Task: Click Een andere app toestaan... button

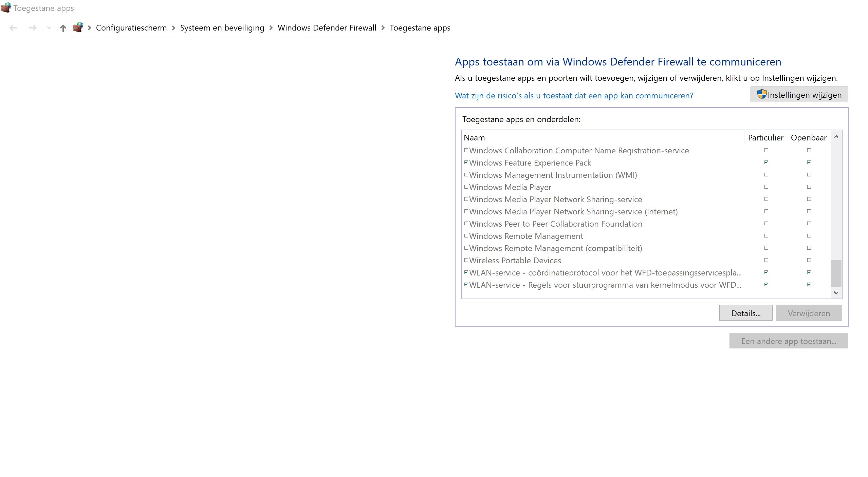Action: pos(789,341)
